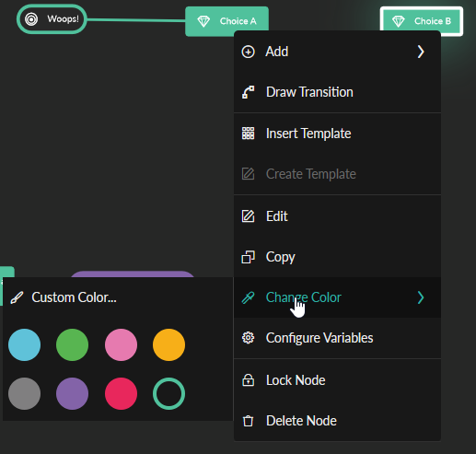
Task: Click the diamond icon on Choice A node
Action: (203, 21)
